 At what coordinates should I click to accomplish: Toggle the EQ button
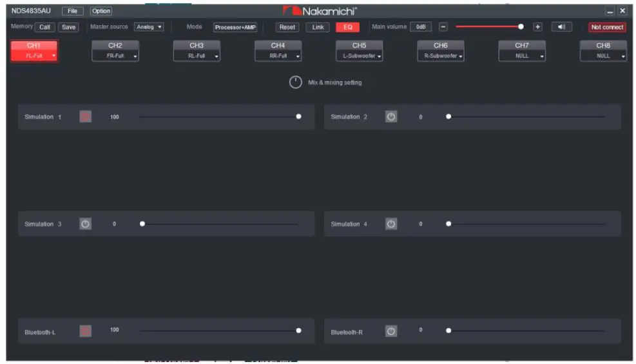click(347, 27)
